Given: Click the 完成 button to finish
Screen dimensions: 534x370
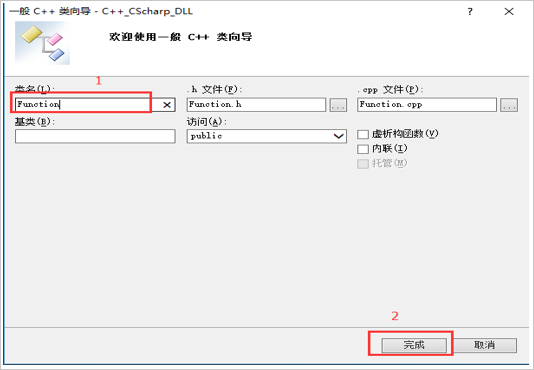Looking at the screenshot, I should [x=414, y=345].
